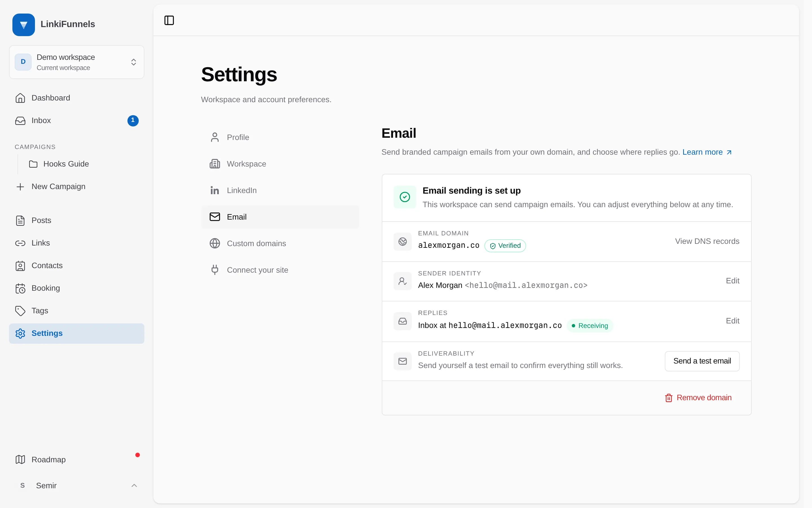Click the Email Domain row icon
This screenshot has width=812, height=508.
point(402,242)
